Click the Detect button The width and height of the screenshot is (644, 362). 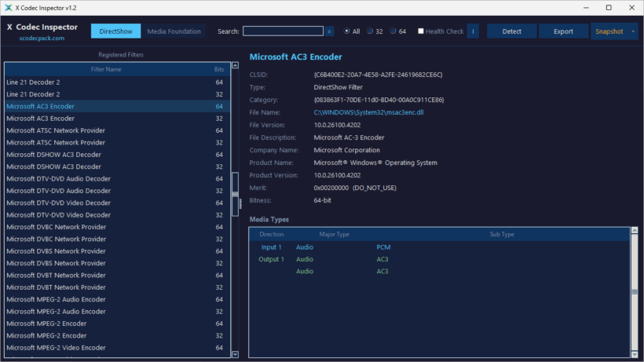(x=512, y=31)
